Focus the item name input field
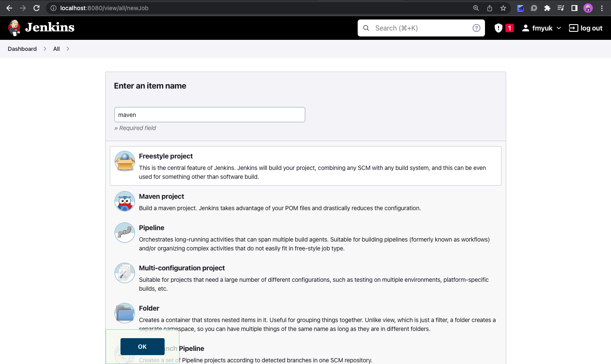611x364 pixels. pos(210,114)
